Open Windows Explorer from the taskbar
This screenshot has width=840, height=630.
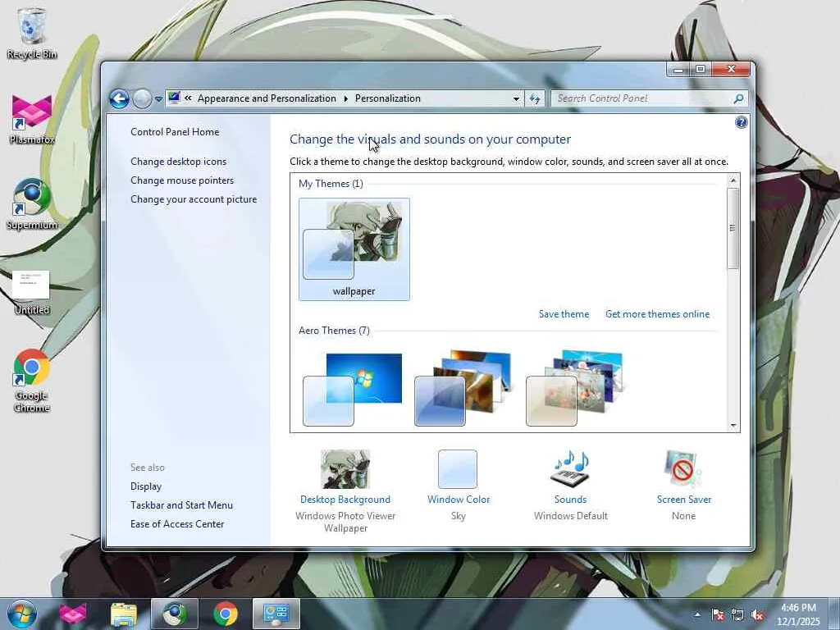click(124, 614)
